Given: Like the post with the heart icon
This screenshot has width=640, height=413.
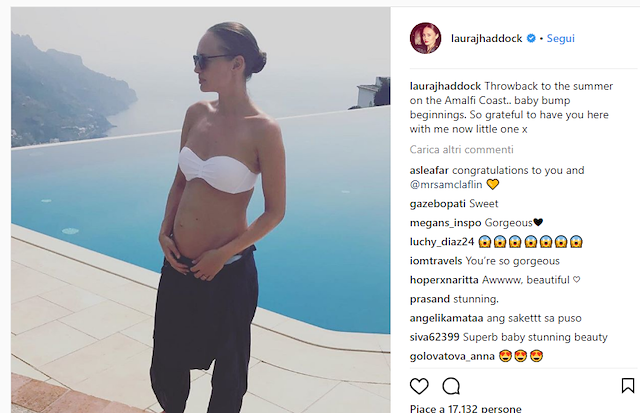Looking at the screenshot, I should coord(419,386).
